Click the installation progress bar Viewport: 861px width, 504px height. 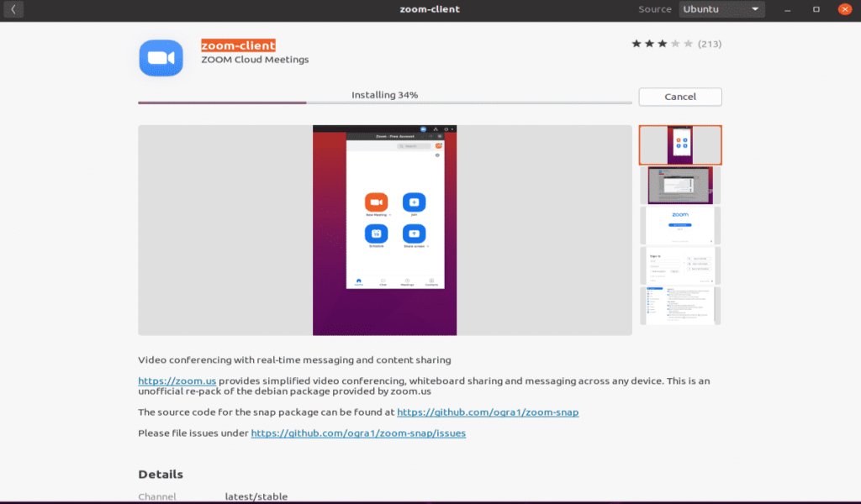[384, 102]
